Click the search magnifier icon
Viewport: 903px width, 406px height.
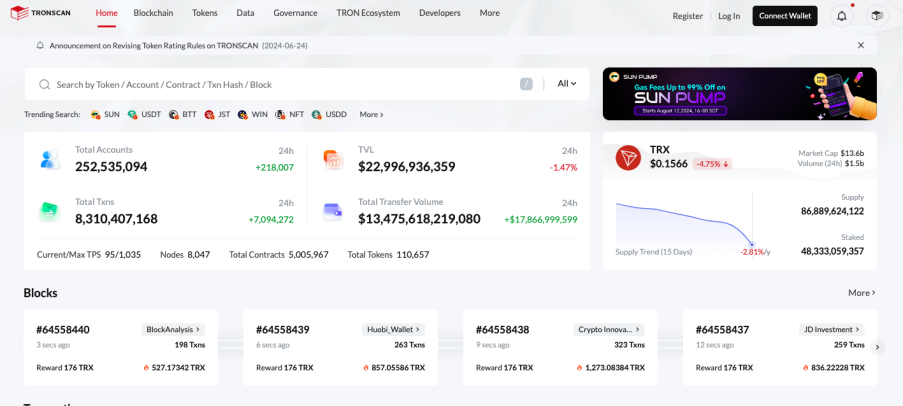pyautogui.click(x=44, y=85)
